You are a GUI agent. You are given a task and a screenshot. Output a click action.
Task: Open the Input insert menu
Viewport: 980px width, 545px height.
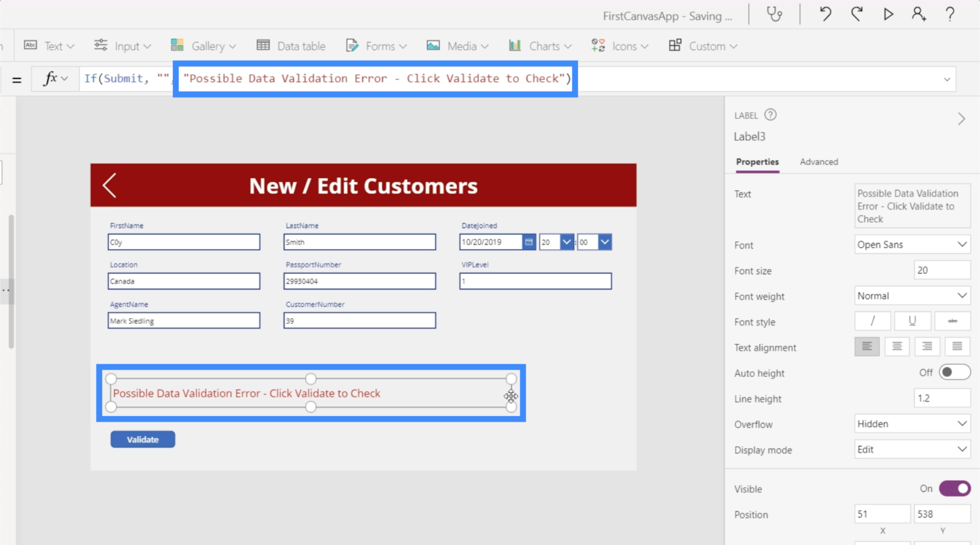point(123,46)
